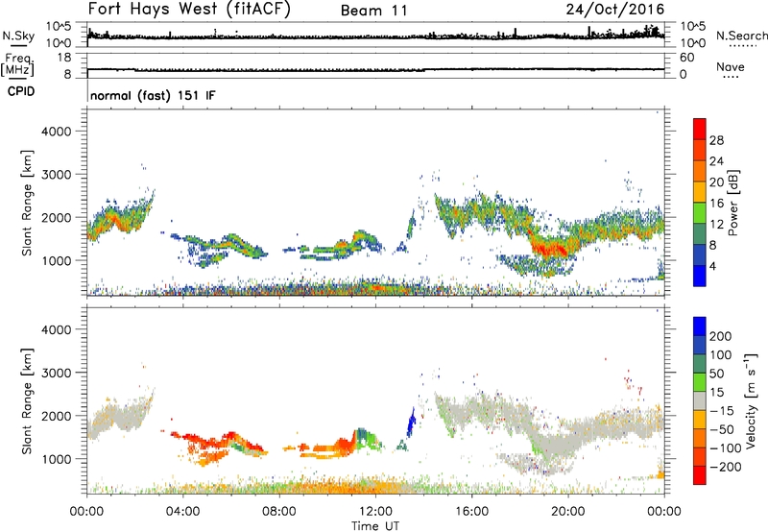Click the "Velocity [m s⁻¹]" color bar title
The height and width of the screenshot is (532, 768).
click(x=751, y=400)
